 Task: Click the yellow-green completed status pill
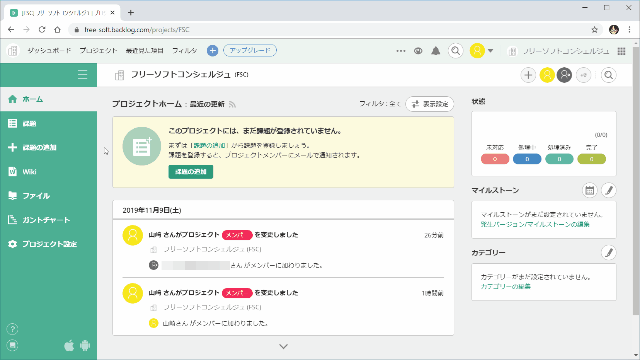pos(591,159)
